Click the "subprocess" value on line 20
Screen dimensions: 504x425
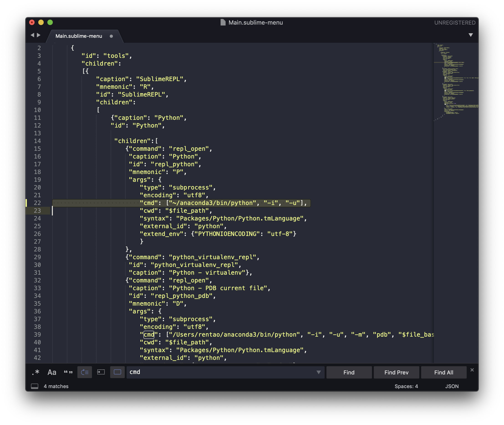[191, 187]
